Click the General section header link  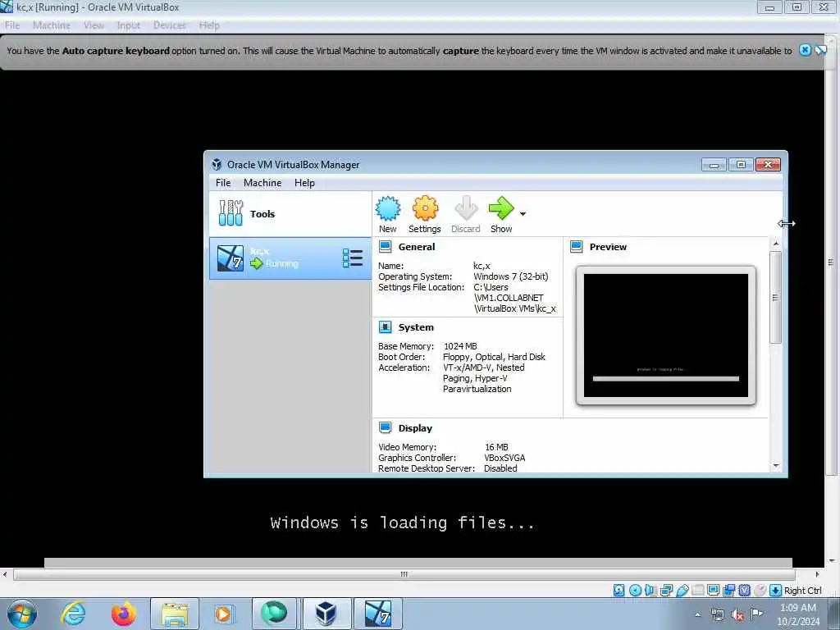click(416, 247)
